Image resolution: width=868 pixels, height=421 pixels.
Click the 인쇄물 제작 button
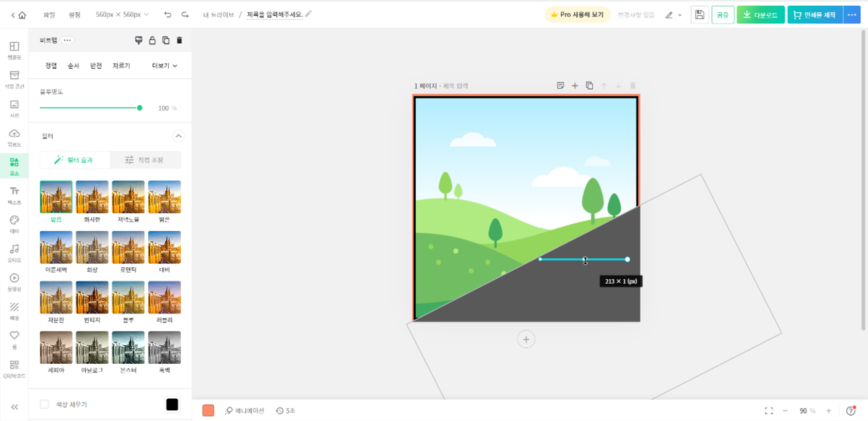[815, 15]
